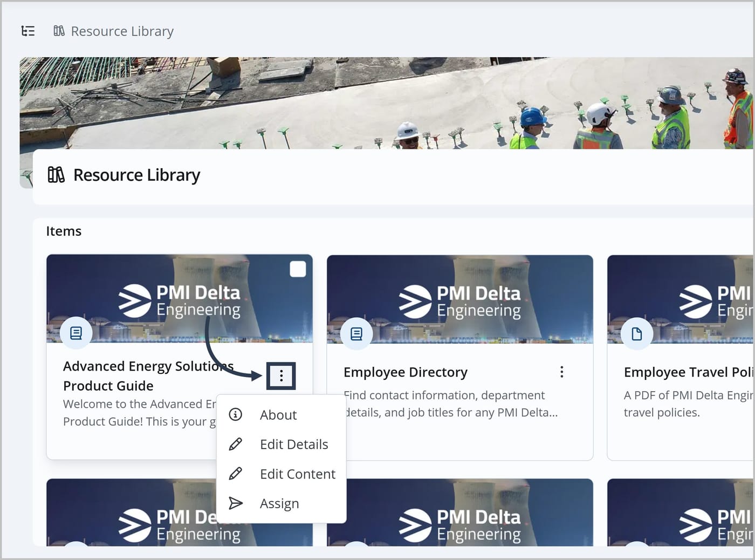This screenshot has height=560, width=755.
Task: Open the Employee Travel Policy card title
Action: [x=688, y=372]
